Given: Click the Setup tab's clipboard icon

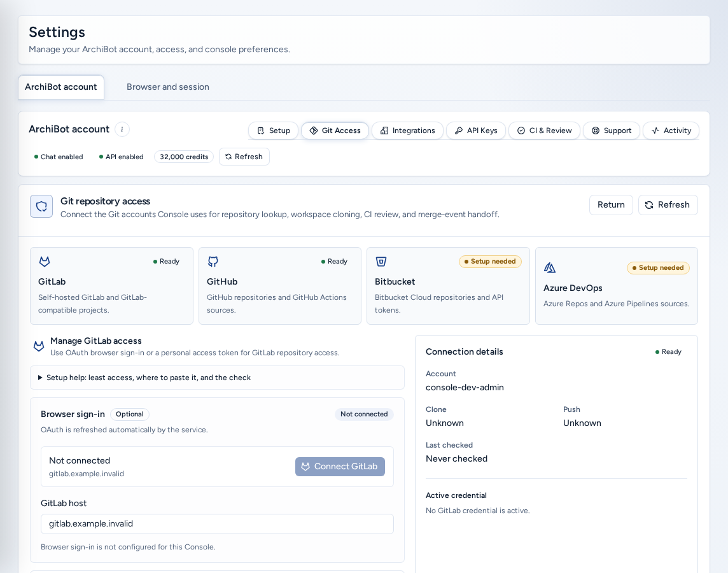Looking at the screenshot, I should 261,131.
